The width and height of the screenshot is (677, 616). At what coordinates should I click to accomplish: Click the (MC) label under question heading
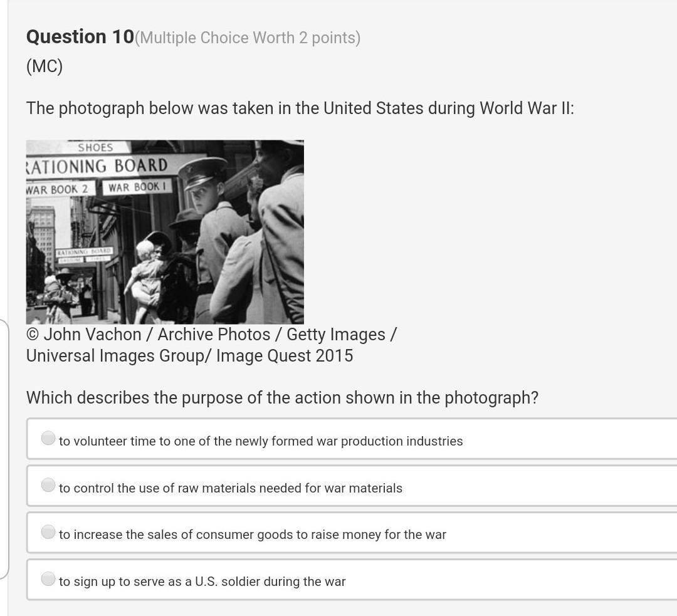pyautogui.click(x=45, y=66)
